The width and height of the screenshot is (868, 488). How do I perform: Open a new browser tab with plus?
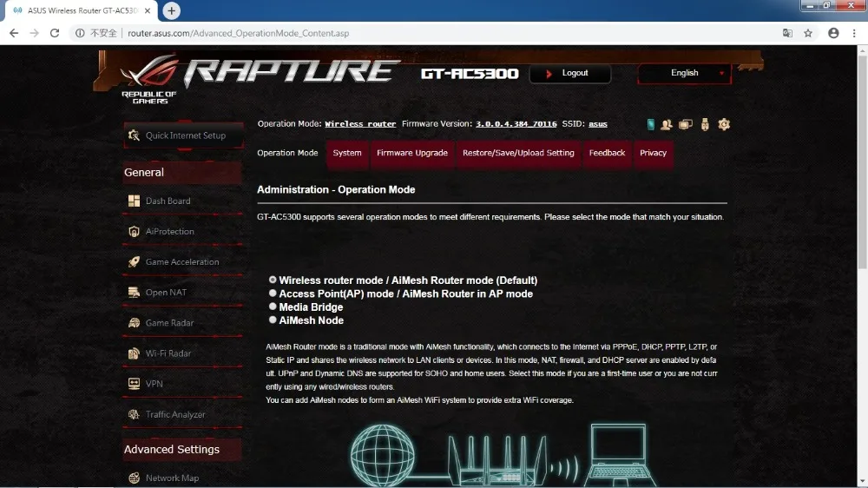tap(171, 10)
